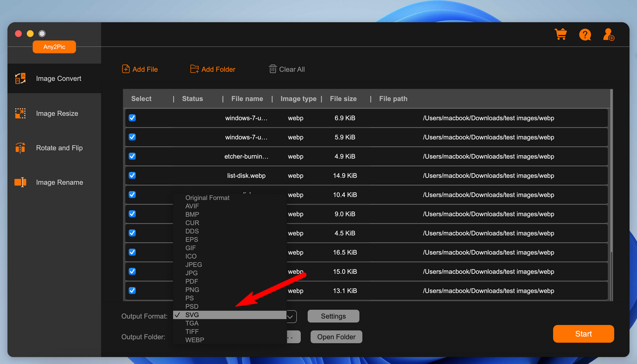Click the 14.9 KiB file size cell
This screenshot has height=364, width=637.
(345, 176)
